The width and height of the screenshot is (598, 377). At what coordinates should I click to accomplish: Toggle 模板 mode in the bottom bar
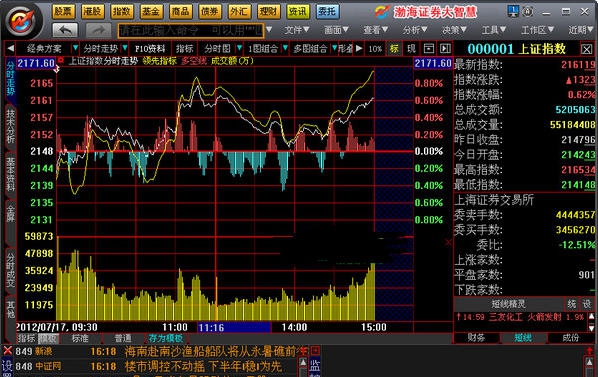[x=48, y=338]
